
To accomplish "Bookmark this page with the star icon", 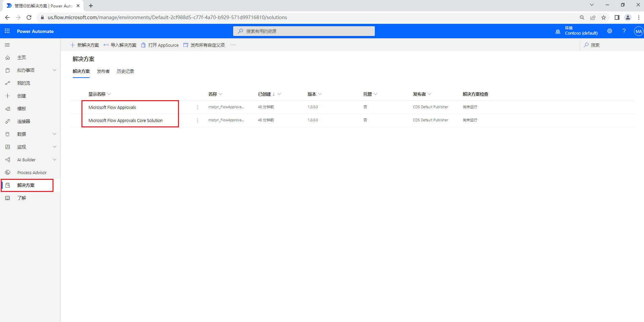I will pos(604,17).
